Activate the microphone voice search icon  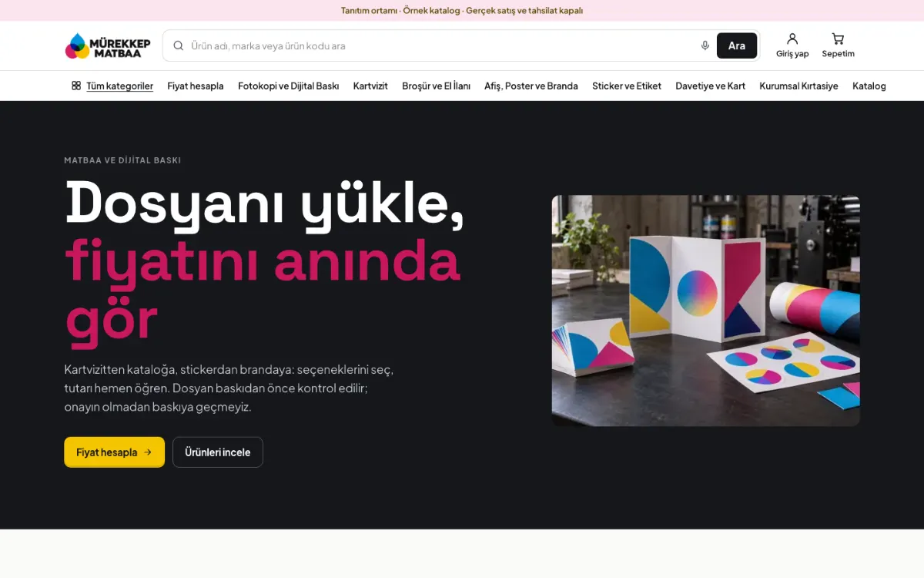tap(705, 45)
